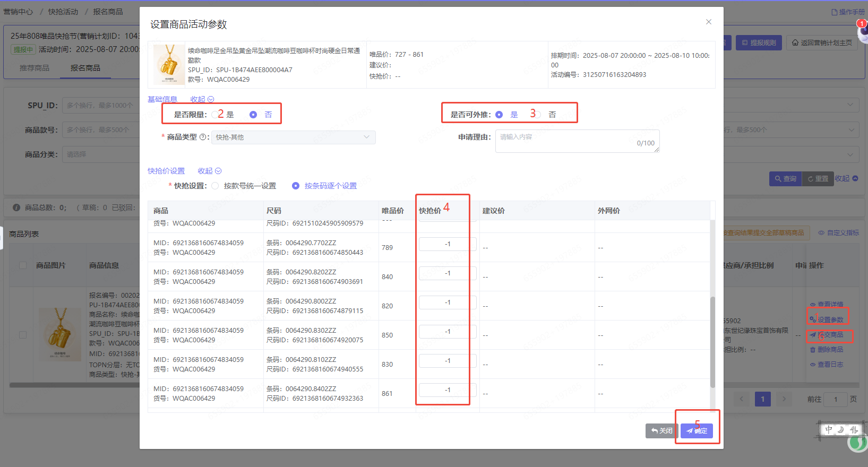
Task: Click the 查看日志 eye icon
Action: point(812,365)
